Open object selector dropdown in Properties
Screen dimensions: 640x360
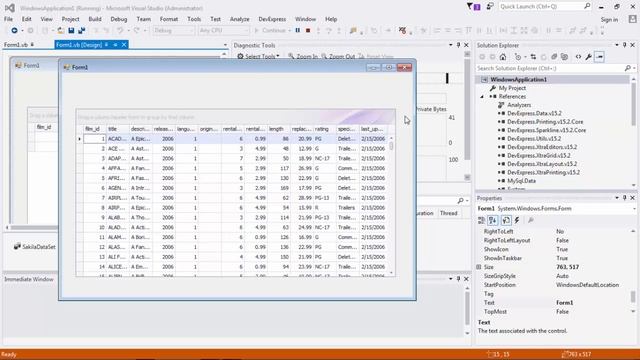pos(634,209)
